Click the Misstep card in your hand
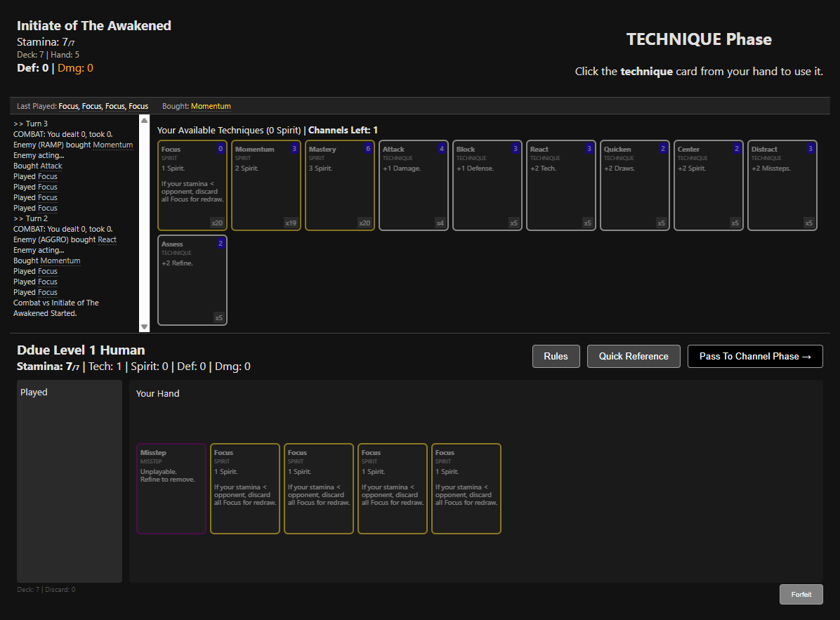Viewport: 840px width, 620px height. pos(171,489)
